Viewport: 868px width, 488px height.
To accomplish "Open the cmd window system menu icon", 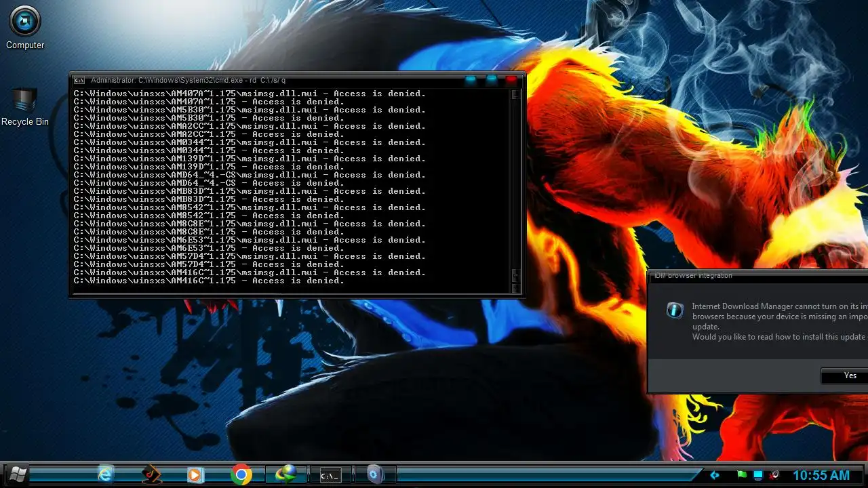I will tap(79, 80).
